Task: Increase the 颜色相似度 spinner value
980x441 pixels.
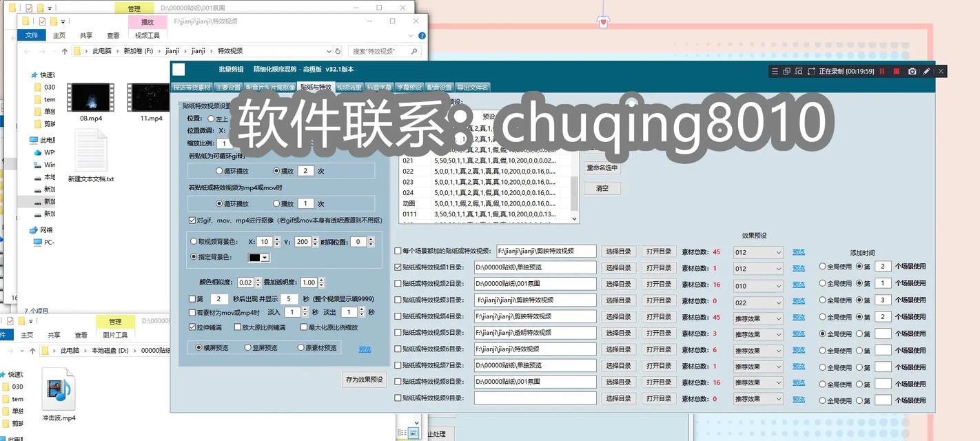Action: (258, 280)
